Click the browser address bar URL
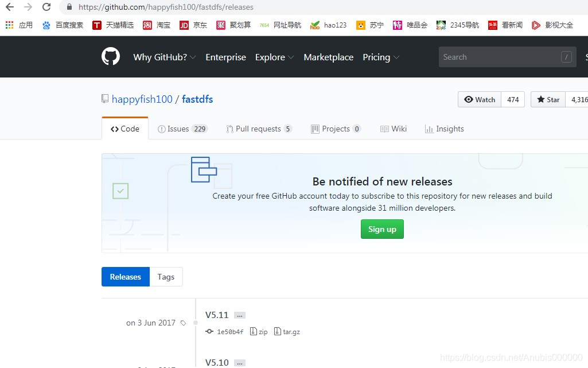588x368 pixels. pos(166,7)
